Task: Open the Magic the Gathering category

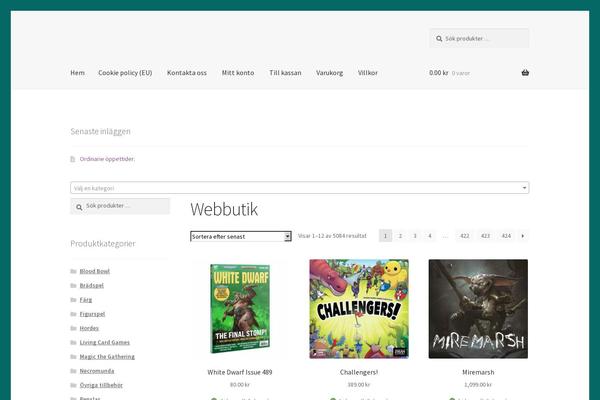Action: pos(107,356)
